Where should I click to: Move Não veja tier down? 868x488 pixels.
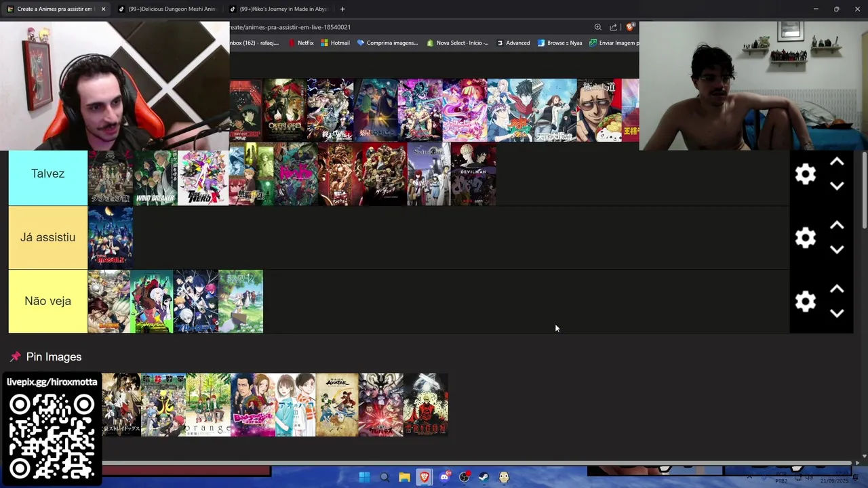tap(837, 313)
